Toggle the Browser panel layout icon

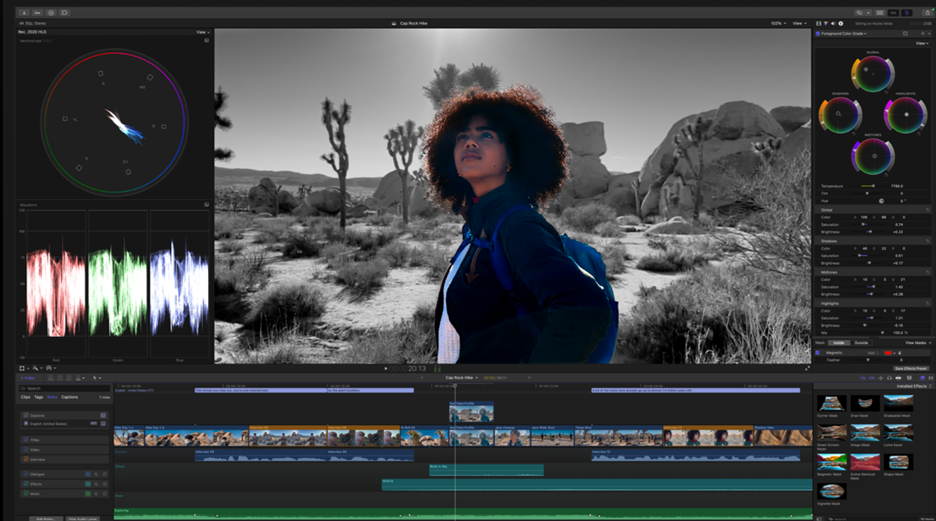tap(880, 13)
